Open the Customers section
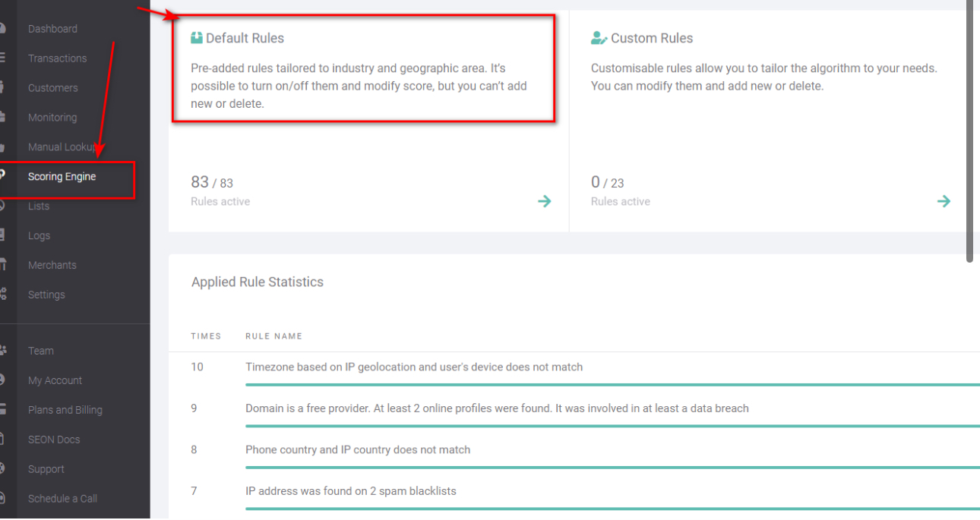980x520 pixels. (x=52, y=88)
